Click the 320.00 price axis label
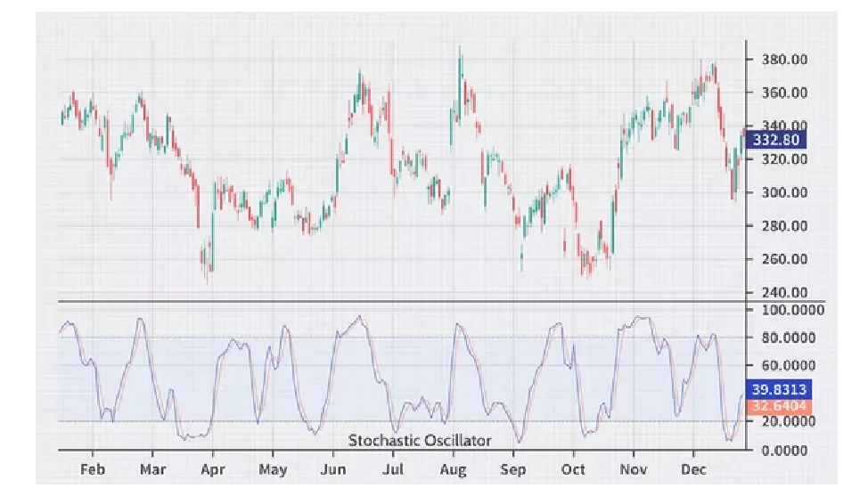868x488 pixels. tap(784, 159)
